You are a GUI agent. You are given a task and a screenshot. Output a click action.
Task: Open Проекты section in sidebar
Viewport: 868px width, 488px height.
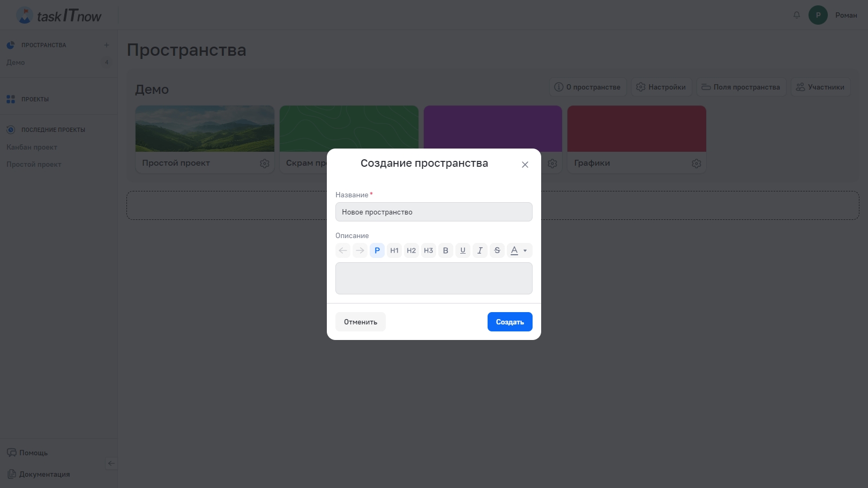pos(35,99)
